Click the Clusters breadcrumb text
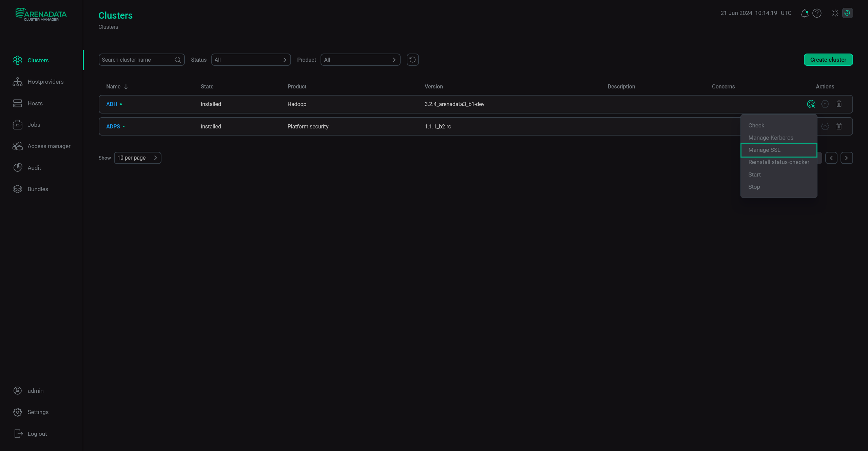868x451 pixels. click(108, 27)
